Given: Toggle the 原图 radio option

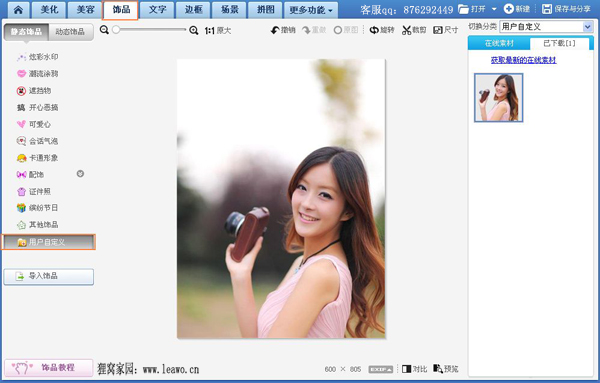Looking at the screenshot, I should 346,30.
